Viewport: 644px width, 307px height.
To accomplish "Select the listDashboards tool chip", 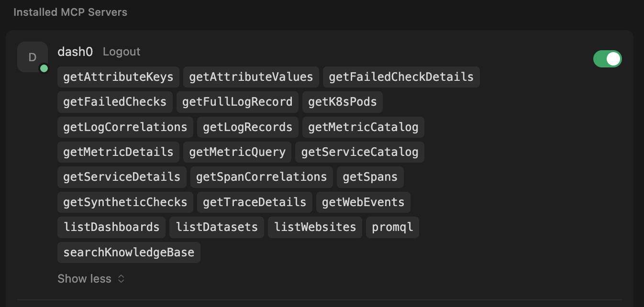I will coord(111,227).
